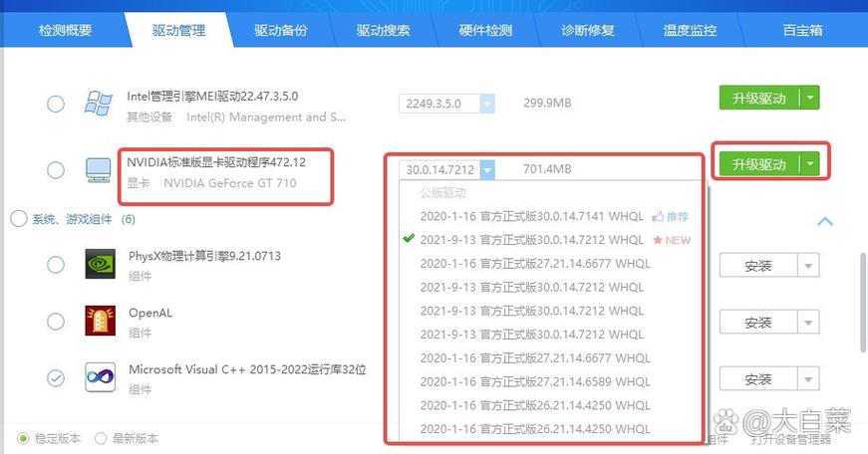
Task: Click 安装 for PhysX component
Action: tap(758, 266)
